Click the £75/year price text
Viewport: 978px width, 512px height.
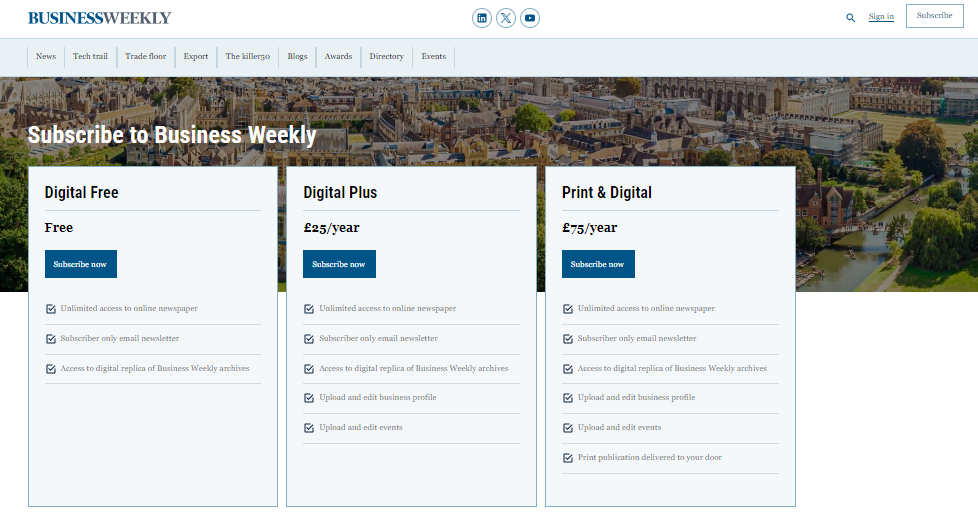(589, 228)
